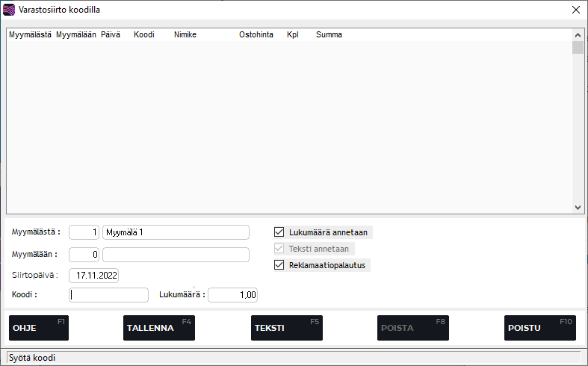Click the Summa column header
Viewport: 588px width, 366px height.
click(x=329, y=34)
